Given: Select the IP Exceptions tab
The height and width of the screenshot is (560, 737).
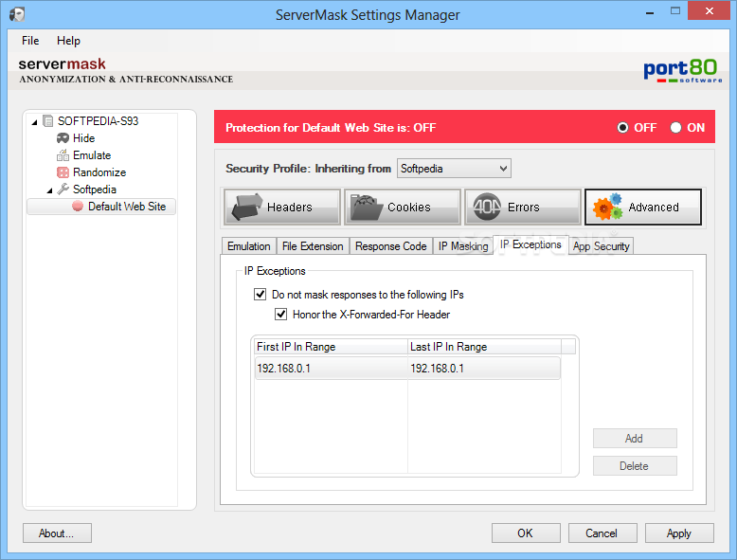Looking at the screenshot, I should pos(530,244).
